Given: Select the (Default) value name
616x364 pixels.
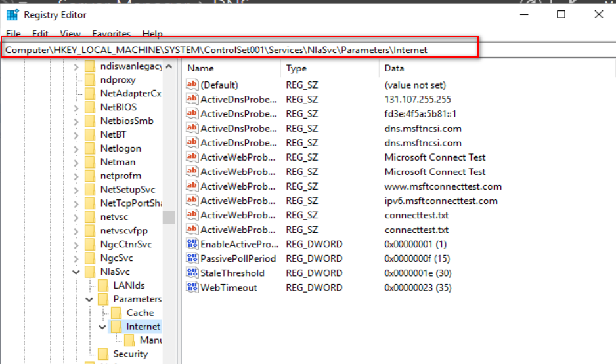Looking at the screenshot, I should 219,85.
